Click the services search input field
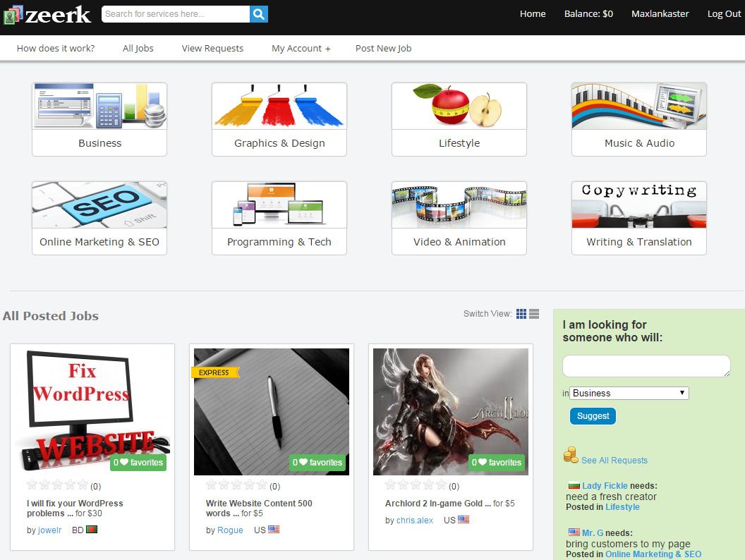Viewport: 745px width, 560px height. pyautogui.click(x=175, y=13)
